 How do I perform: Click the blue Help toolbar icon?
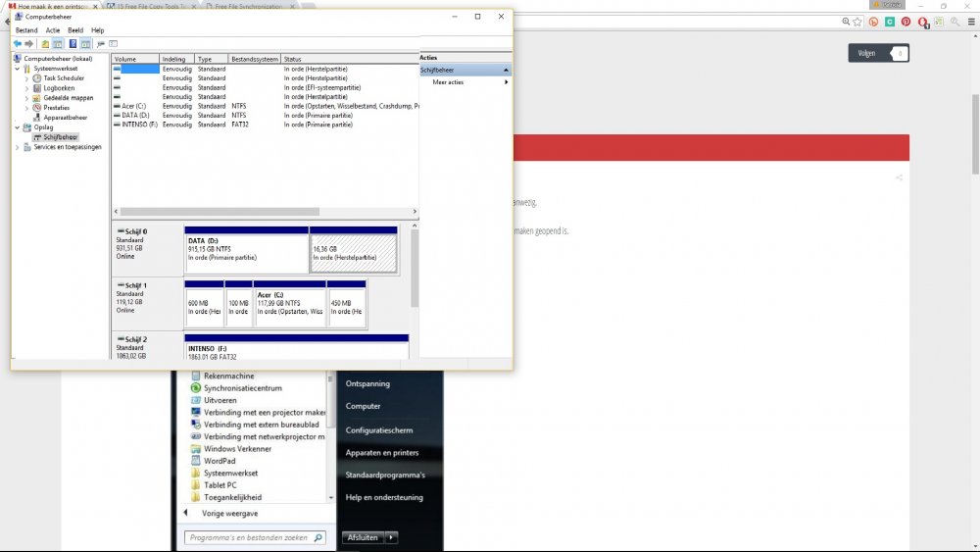pyautogui.click(x=73, y=44)
